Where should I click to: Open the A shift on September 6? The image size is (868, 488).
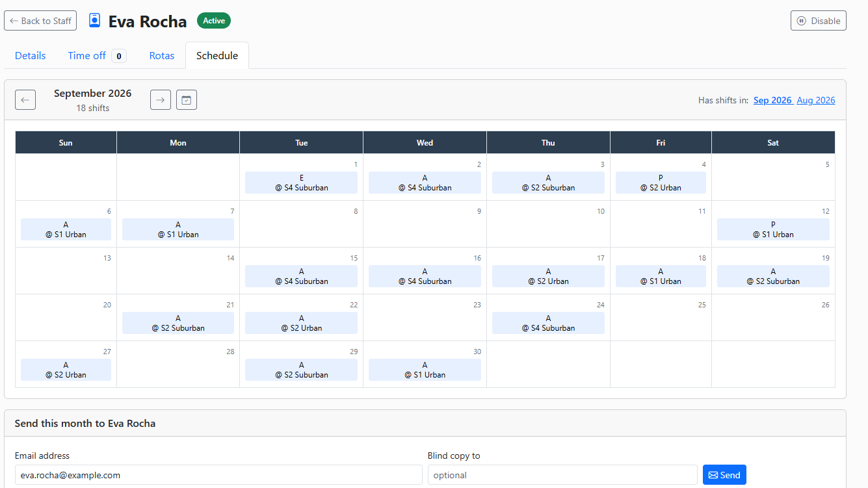pos(66,229)
